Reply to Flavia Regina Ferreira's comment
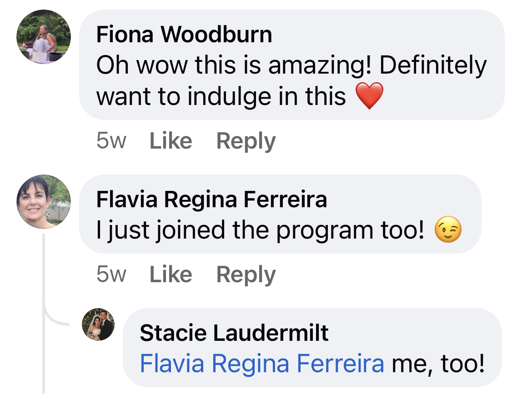This screenshot has height=394, width=532. [246, 274]
